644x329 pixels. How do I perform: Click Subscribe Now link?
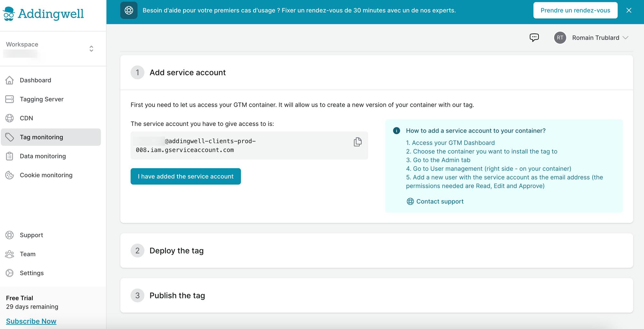point(31,321)
